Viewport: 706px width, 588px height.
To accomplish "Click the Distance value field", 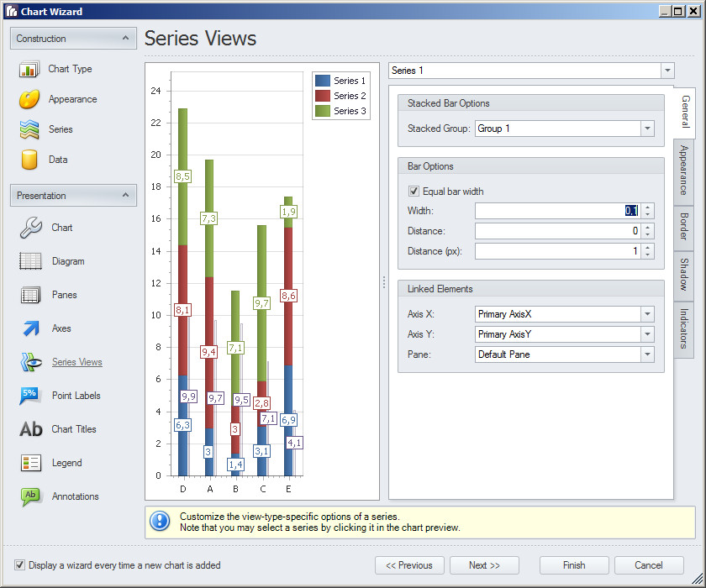I will pos(558,231).
